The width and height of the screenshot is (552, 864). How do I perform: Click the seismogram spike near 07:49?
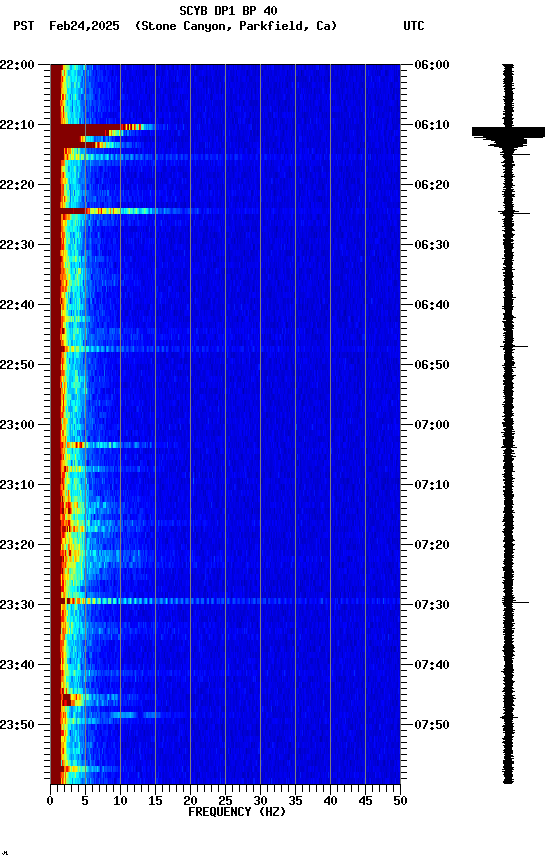pyautogui.click(x=509, y=717)
